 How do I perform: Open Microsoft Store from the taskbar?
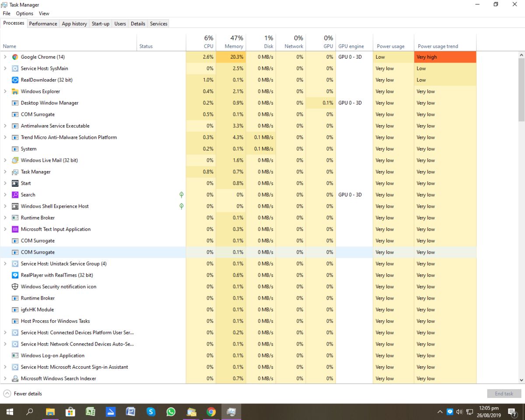tap(70, 412)
